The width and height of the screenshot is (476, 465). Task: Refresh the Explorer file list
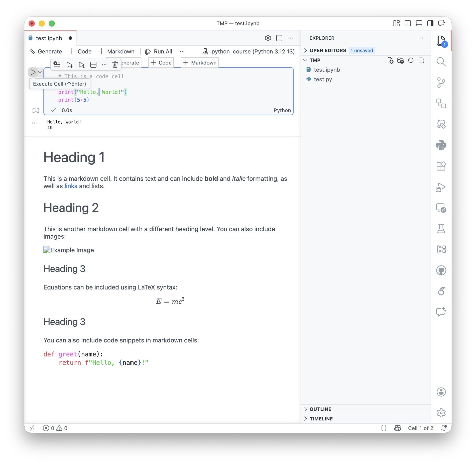(411, 60)
